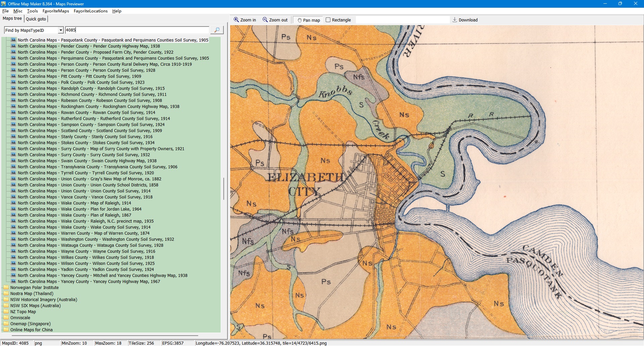Switch to the Quick goto tab

(x=36, y=19)
